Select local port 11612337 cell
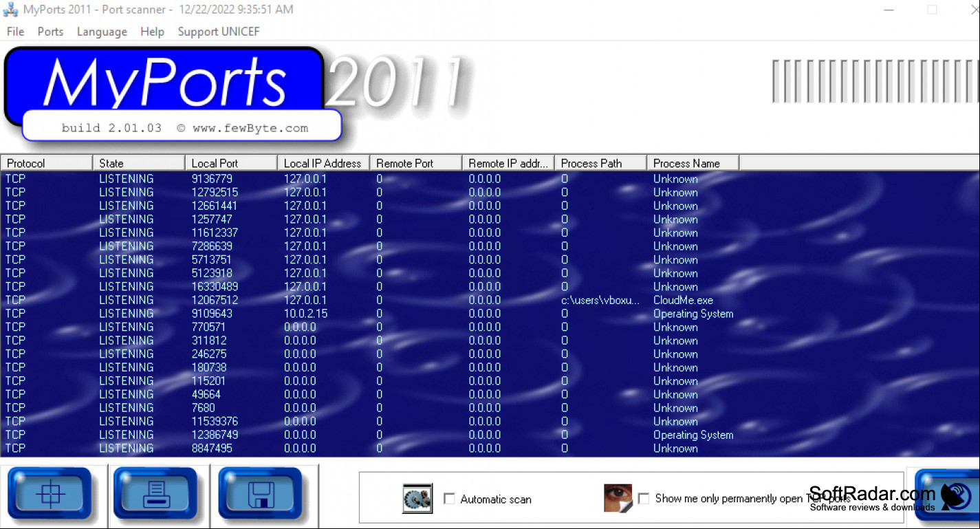This screenshot has width=980, height=529. [215, 233]
